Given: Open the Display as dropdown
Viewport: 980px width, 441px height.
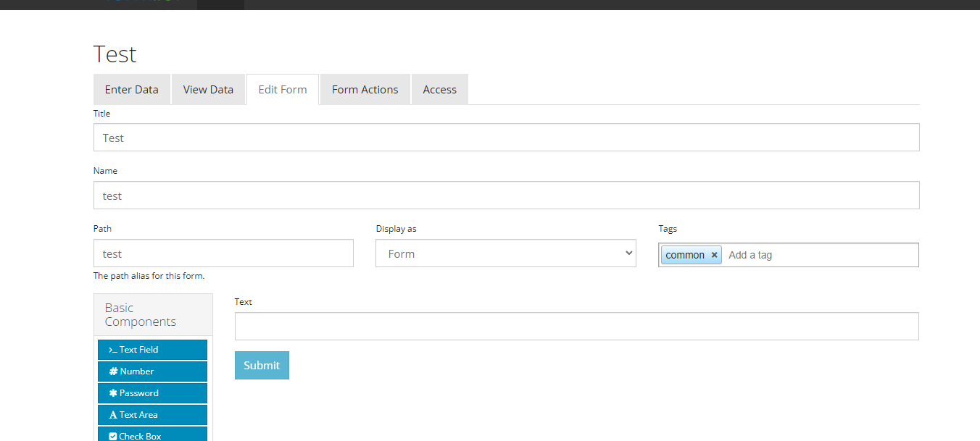Looking at the screenshot, I should click(x=506, y=253).
